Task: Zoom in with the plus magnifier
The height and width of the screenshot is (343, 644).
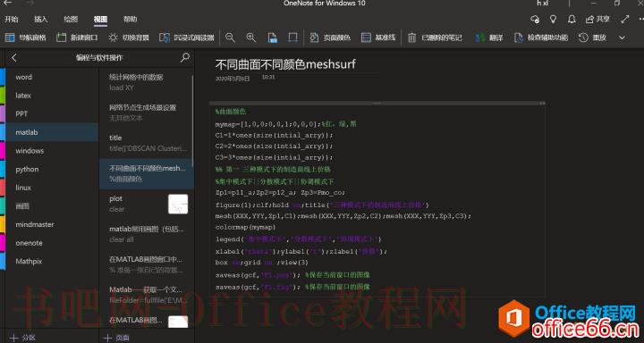Action: [x=251, y=38]
